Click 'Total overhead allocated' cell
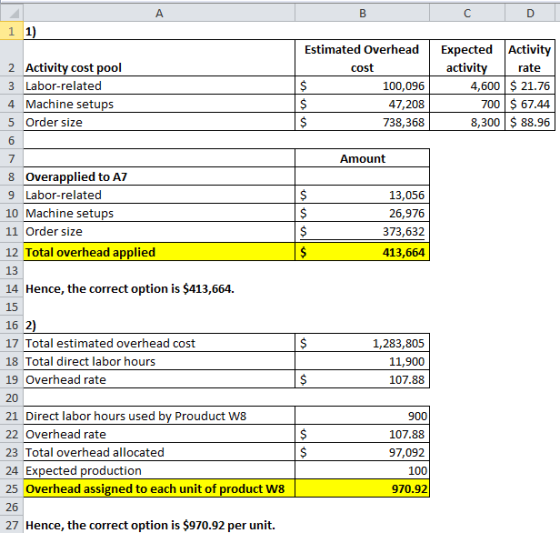Screen dimensions: 560x533 click(159, 452)
